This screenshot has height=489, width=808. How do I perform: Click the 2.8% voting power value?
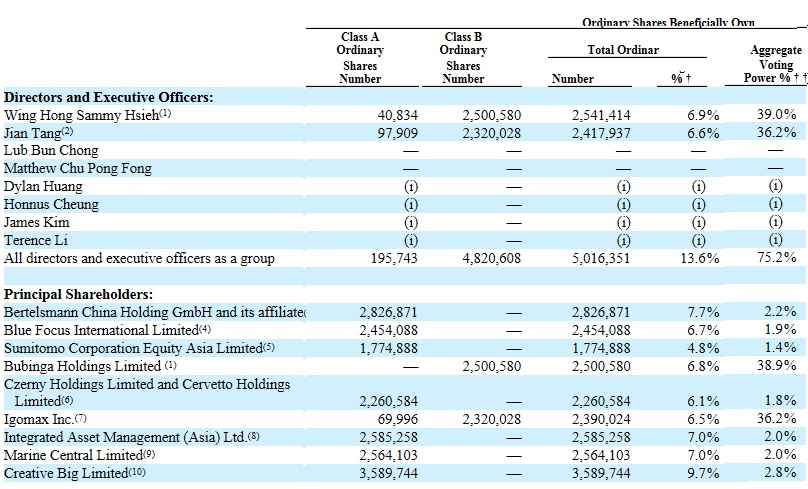780,473
